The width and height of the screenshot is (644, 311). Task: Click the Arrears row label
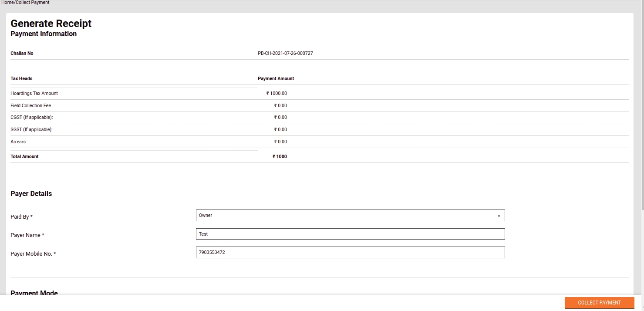click(18, 142)
